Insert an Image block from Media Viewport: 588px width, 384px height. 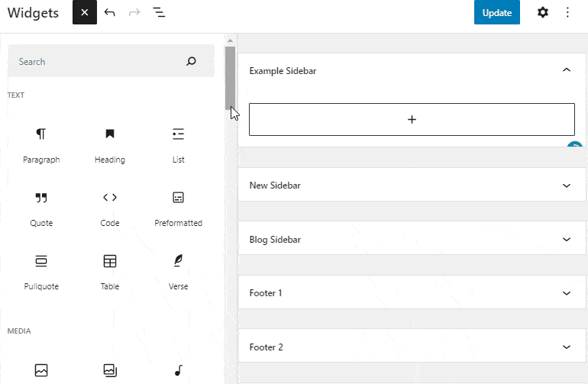(x=41, y=370)
